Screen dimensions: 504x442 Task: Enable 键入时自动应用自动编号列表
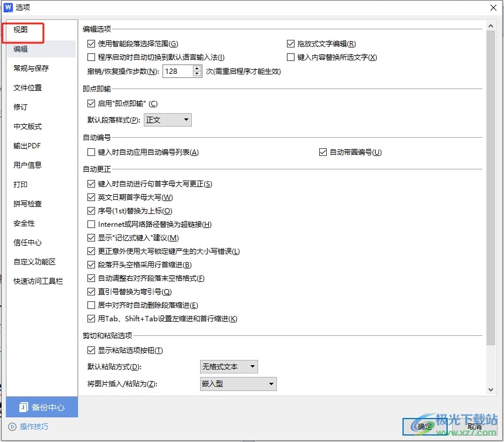click(x=92, y=152)
